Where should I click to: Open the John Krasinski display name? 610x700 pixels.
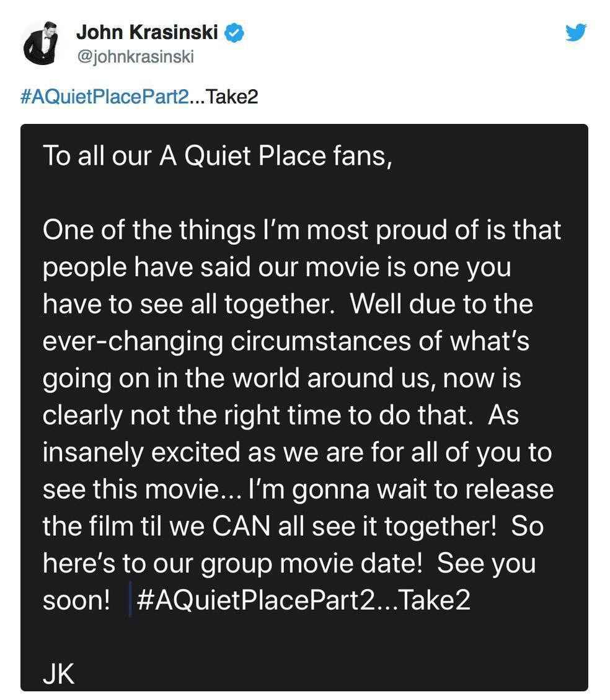point(146,33)
